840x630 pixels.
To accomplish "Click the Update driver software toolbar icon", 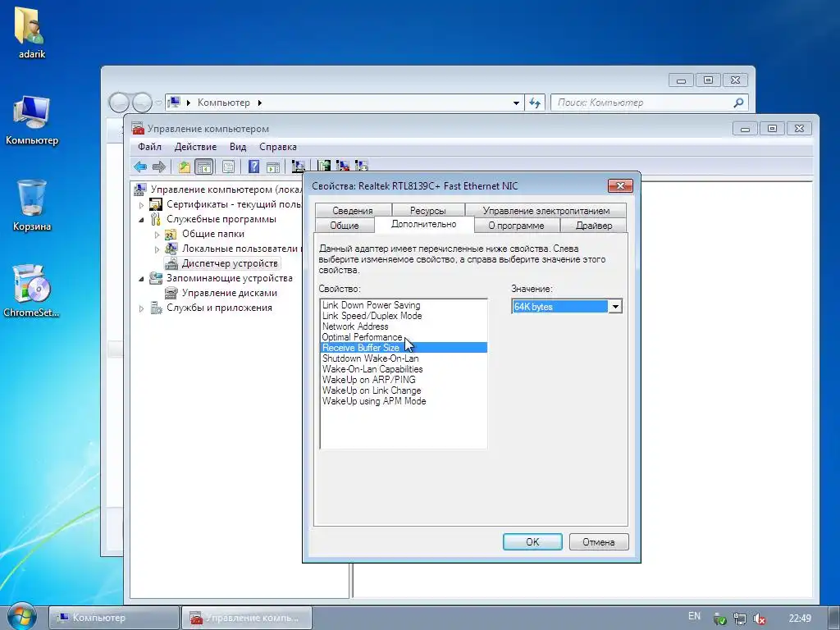I will click(x=323, y=167).
